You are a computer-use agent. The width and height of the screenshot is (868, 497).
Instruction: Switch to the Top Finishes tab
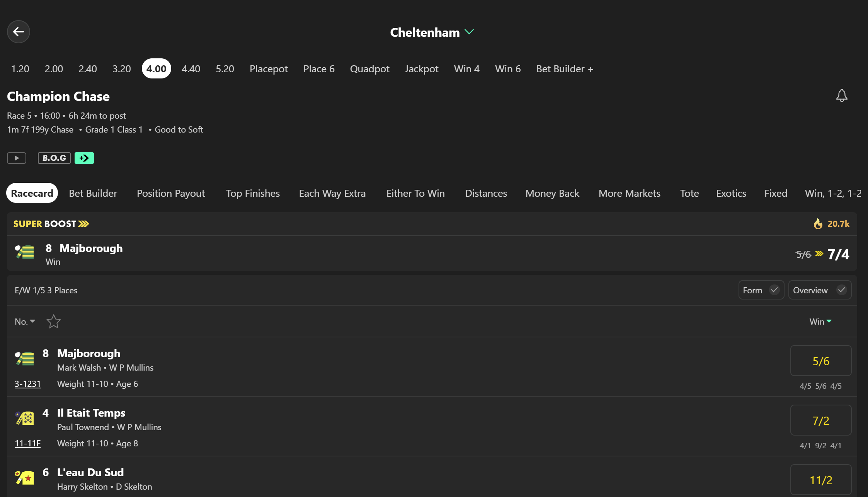point(253,193)
